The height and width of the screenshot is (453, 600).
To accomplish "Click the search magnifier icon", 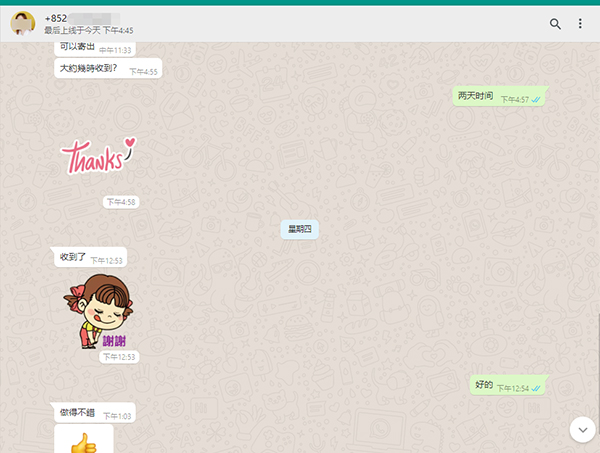I will coord(555,24).
